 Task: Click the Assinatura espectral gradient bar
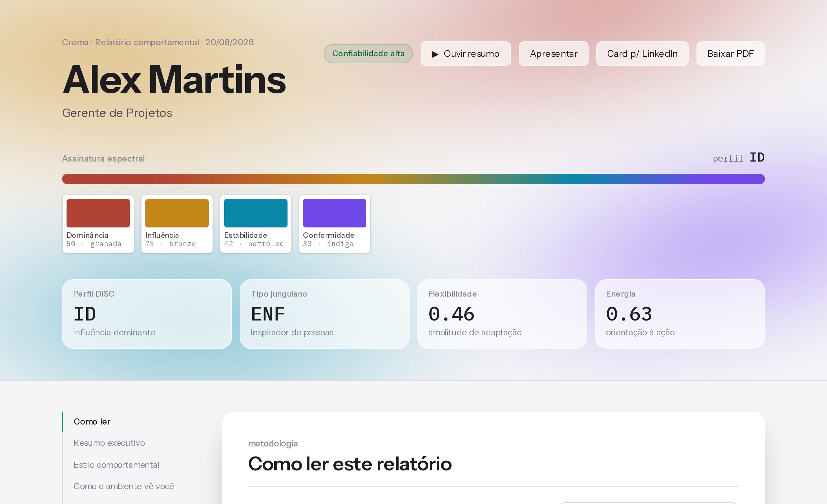(413, 179)
